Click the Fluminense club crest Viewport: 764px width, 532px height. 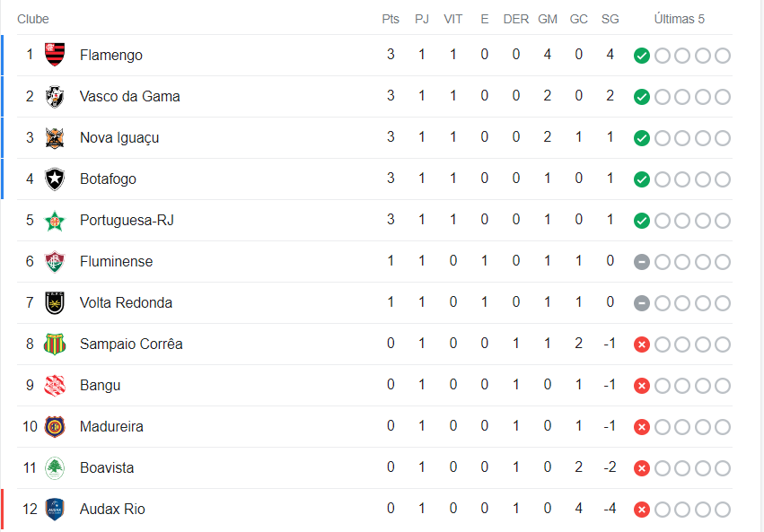[x=55, y=261]
